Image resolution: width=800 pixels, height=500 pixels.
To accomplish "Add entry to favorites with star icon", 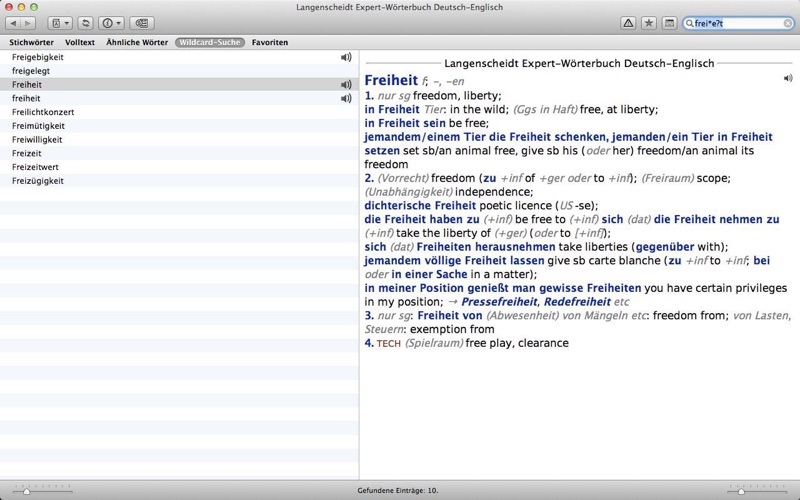I will 648,23.
